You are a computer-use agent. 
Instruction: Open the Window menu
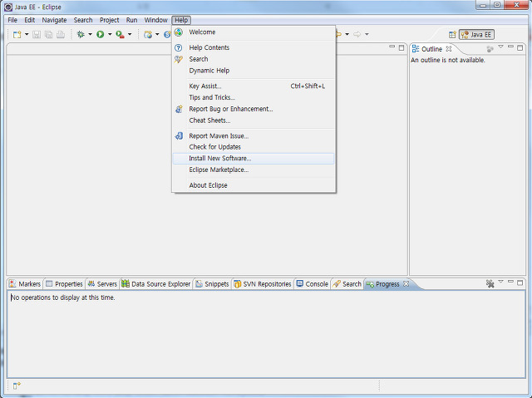coord(155,20)
